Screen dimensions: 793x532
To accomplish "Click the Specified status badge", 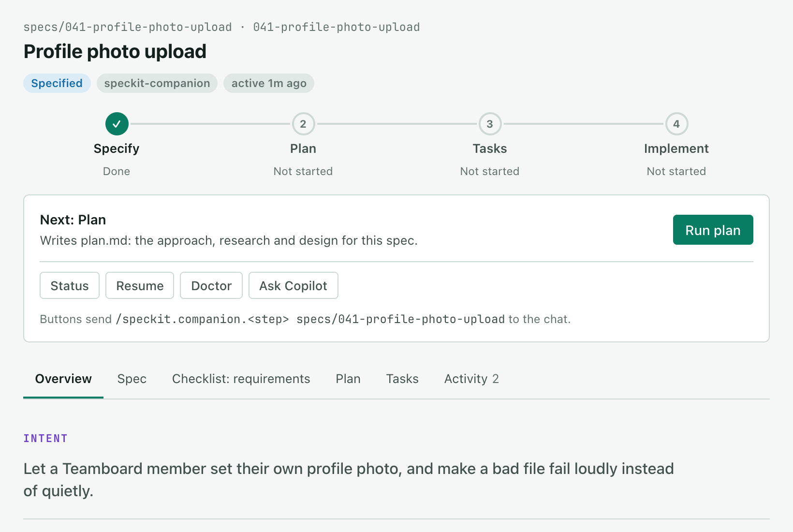I will point(57,83).
